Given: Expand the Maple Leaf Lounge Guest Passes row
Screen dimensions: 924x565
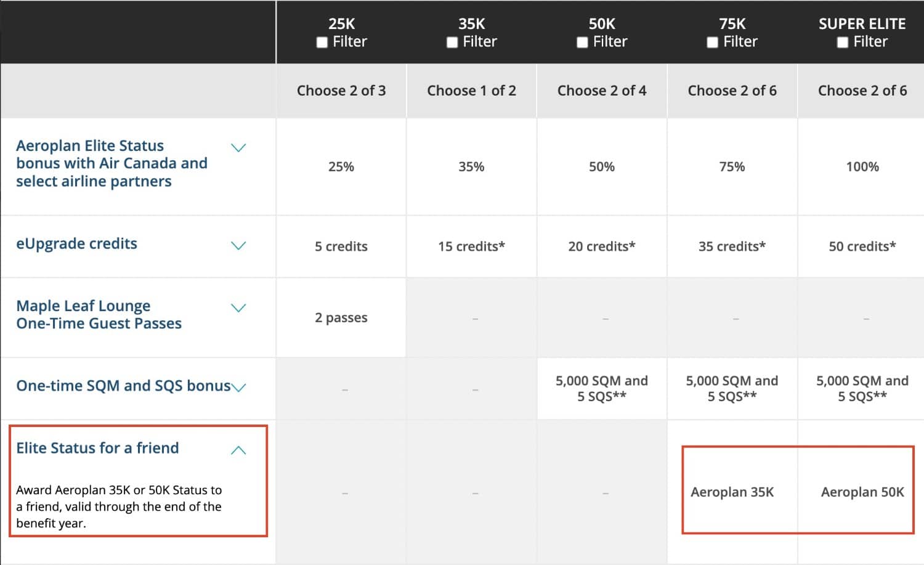Looking at the screenshot, I should pos(238,307).
